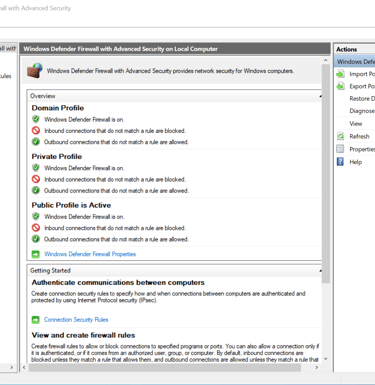Open Connection Security Rules link
375x385 pixels.
[x=76, y=320]
